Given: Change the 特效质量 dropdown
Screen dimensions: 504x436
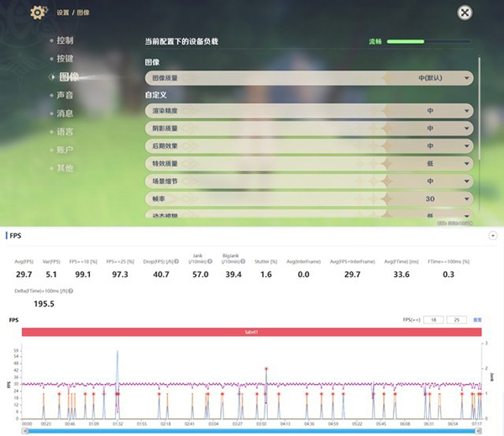Looking at the screenshot, I should pos(309,163).
